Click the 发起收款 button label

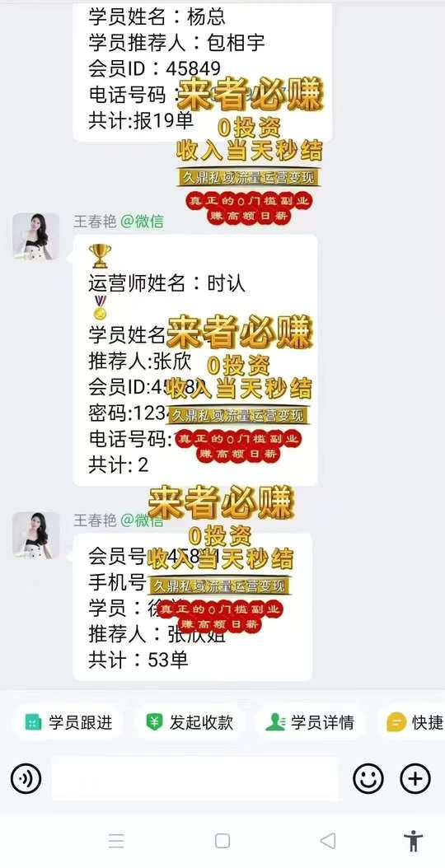click(201, 722)
